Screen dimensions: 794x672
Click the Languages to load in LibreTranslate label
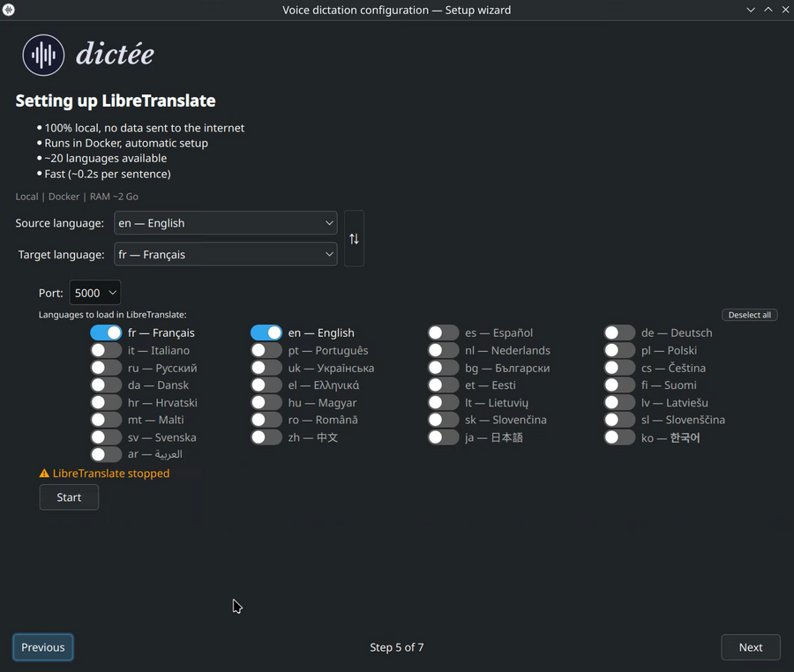[112, 315]
